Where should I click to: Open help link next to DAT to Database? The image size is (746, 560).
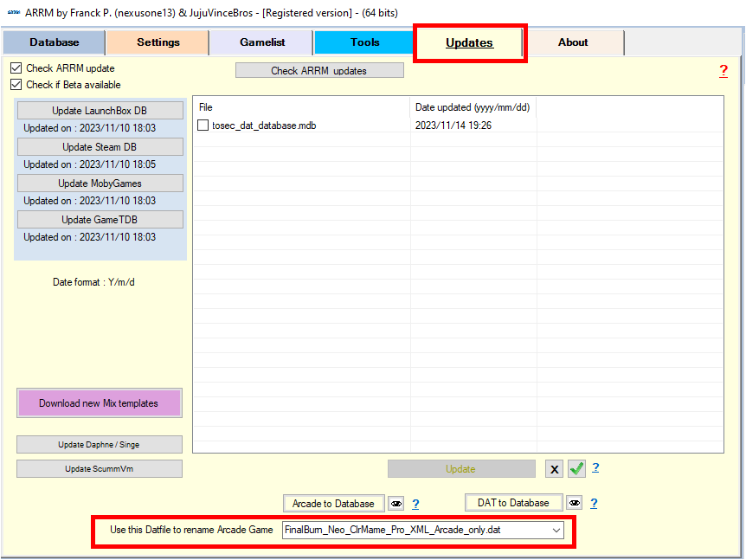pyautogui.click(x=594, y=503)
